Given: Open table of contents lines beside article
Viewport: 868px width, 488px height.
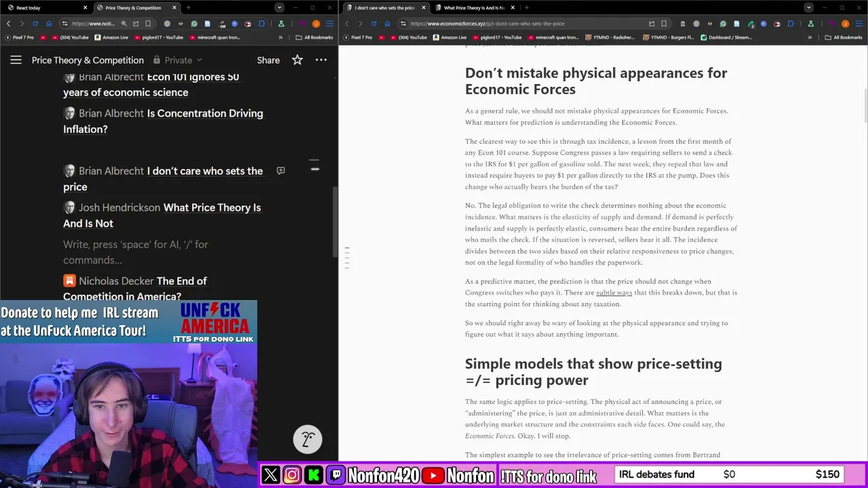Looking at the screenshot, I should click(x=347, y=258).
